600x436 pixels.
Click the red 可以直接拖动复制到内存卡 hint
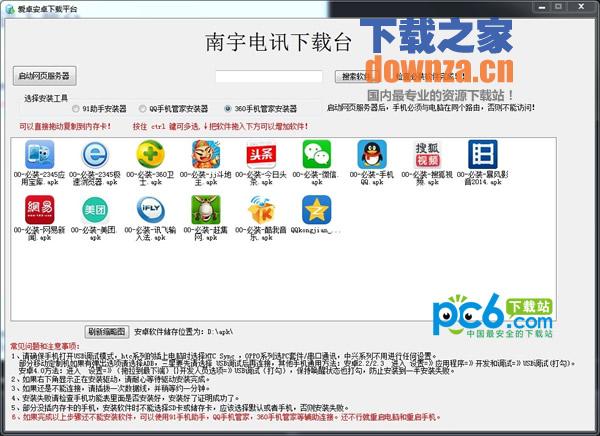[x=65, y=126]
